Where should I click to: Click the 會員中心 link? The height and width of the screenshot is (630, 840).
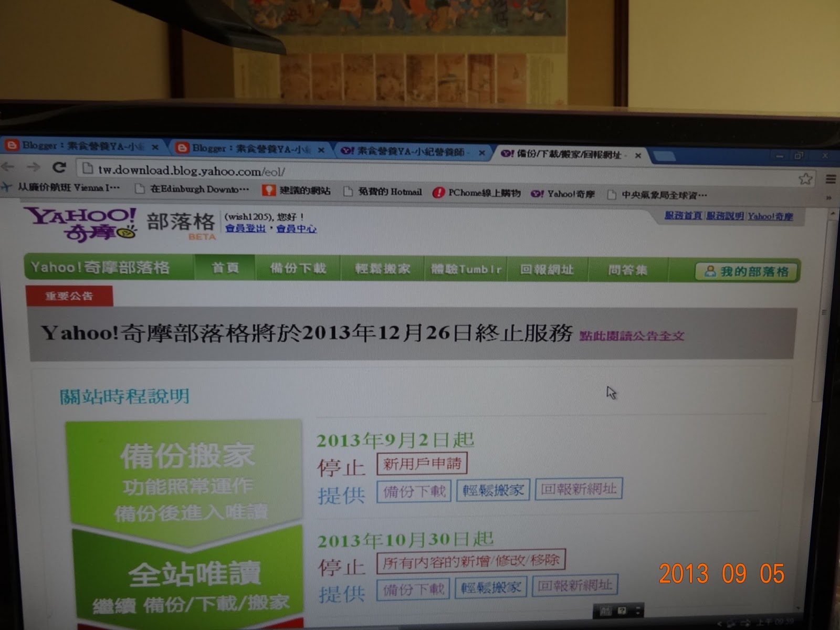pyautogui.click(x=297, y=228)
